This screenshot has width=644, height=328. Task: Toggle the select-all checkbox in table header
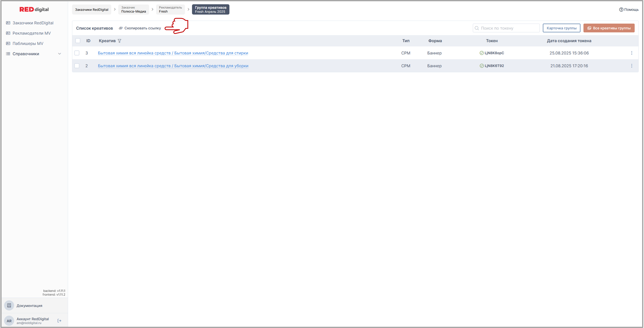click(x=78, y=41)
